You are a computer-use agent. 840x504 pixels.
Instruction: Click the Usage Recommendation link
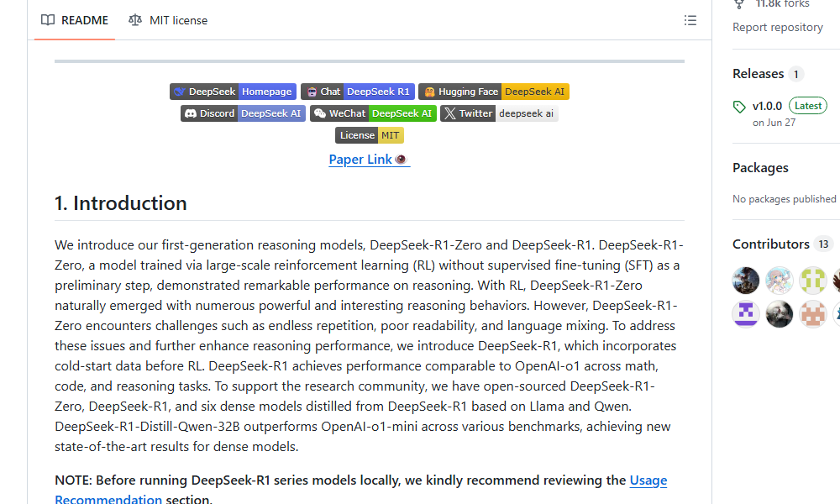tap(648, 480)
